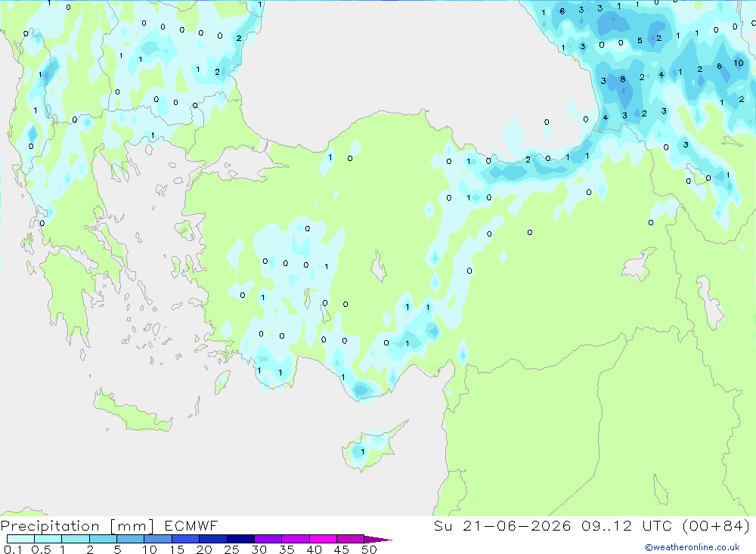The width and height of the screenshot is (756, 554).
Task: Click the 10–15 mm legend swatch
Action: click(158, 539)
